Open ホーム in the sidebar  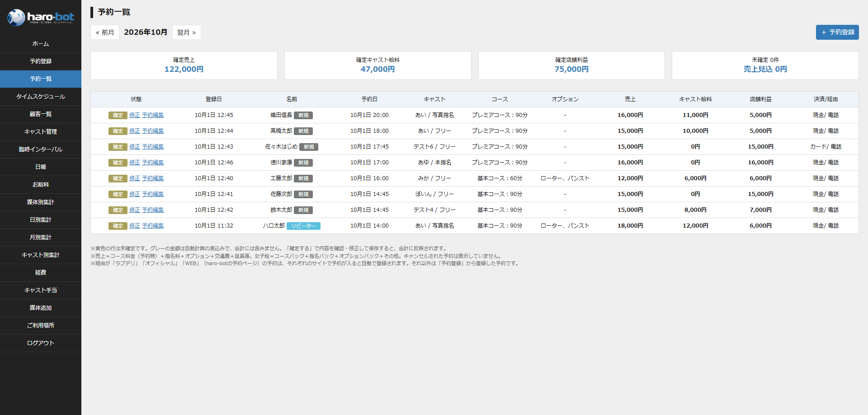[x=41, y=44]
